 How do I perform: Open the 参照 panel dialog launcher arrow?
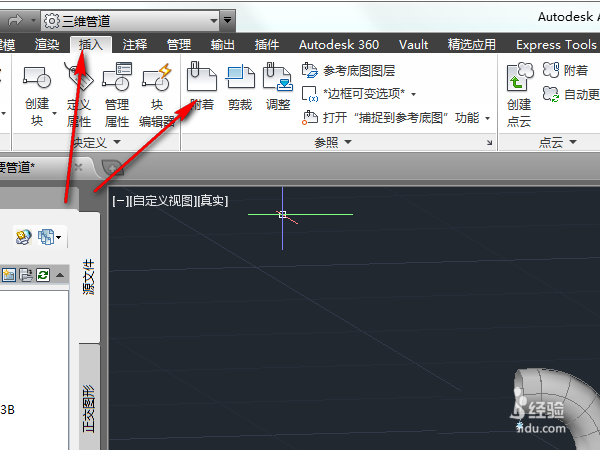pos(489,143)
